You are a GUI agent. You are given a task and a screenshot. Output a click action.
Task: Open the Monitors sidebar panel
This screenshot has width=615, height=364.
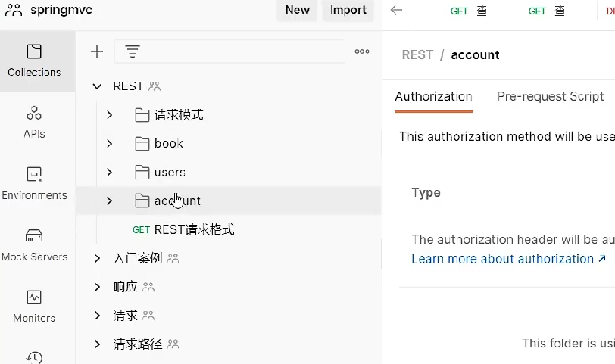[34, 306]
